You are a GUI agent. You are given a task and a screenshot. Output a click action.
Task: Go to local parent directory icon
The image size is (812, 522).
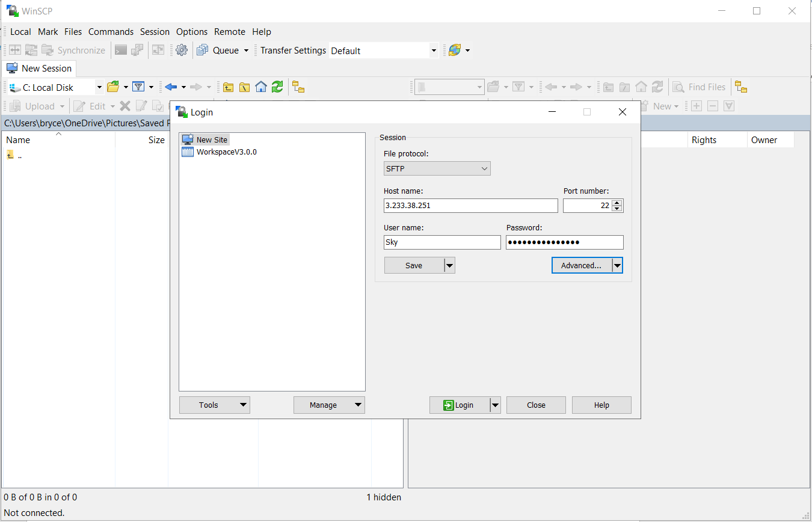tap(228, 87)
